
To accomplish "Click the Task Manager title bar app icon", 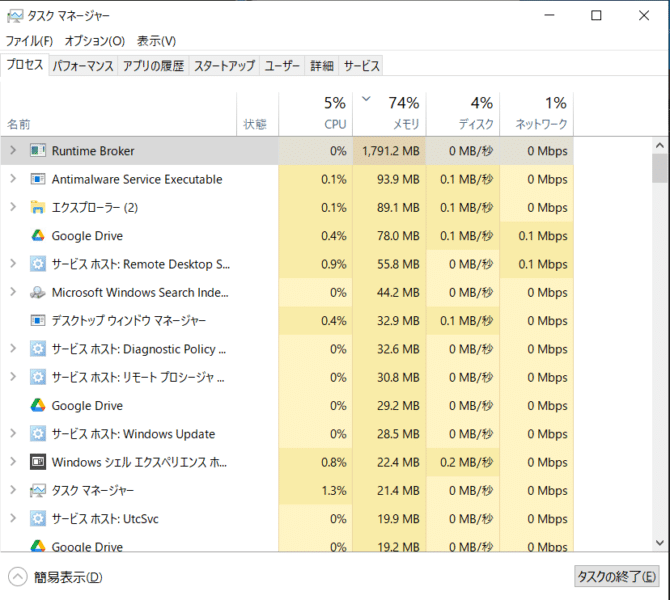I will [15, 16].
